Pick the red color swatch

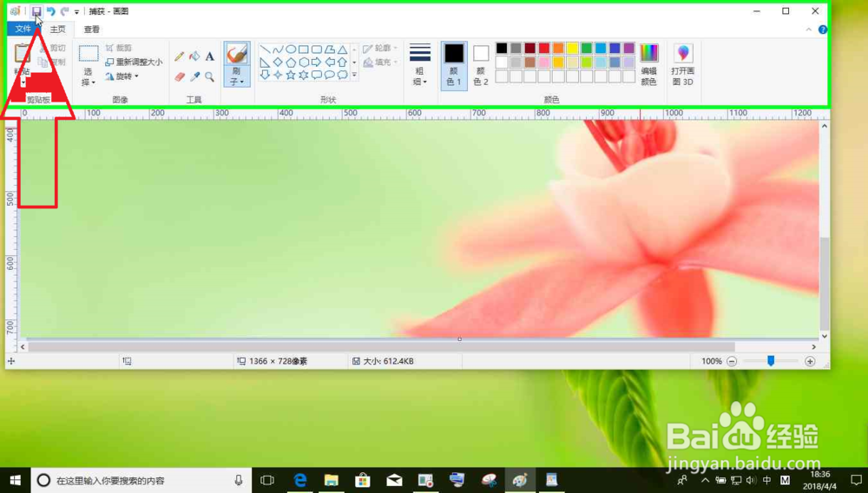pos(544,48)
